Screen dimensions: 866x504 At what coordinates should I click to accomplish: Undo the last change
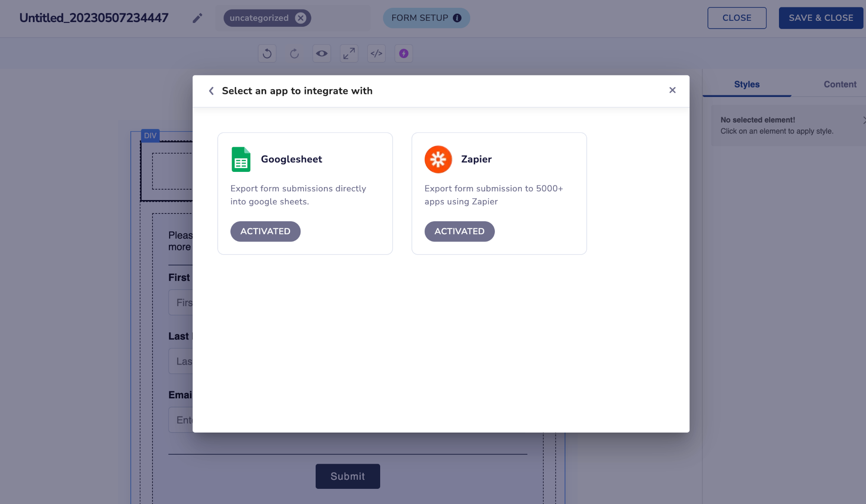click(x=267, y=54)
